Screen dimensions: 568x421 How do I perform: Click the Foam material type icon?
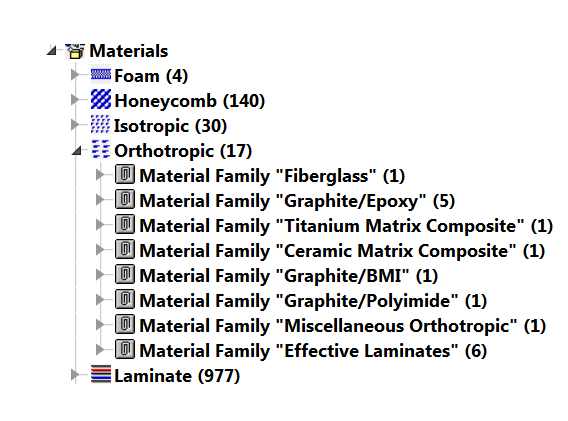click(101, 75)
